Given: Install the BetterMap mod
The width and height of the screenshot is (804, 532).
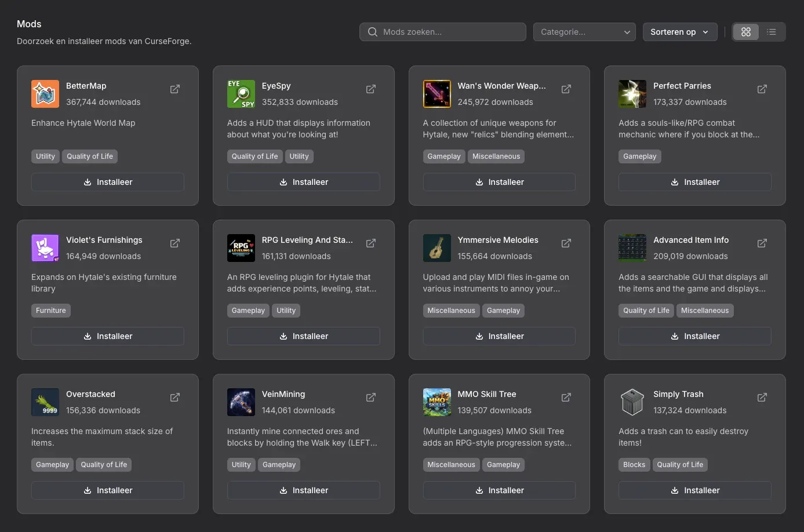Looking at the screenshot, I should 107,181.
